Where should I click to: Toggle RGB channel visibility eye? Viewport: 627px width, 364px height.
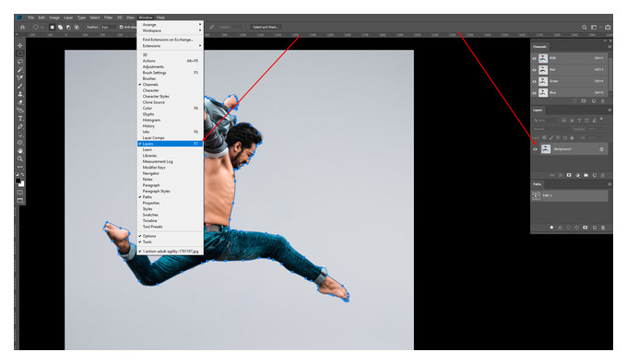pos(534,58)
